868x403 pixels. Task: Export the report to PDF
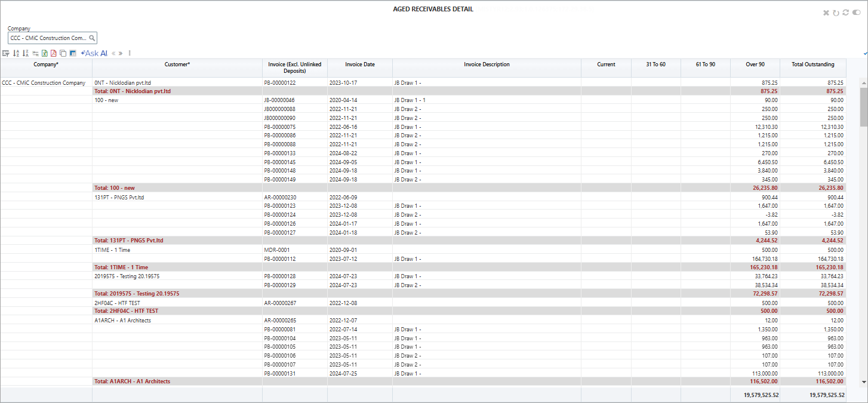(54, 53)
